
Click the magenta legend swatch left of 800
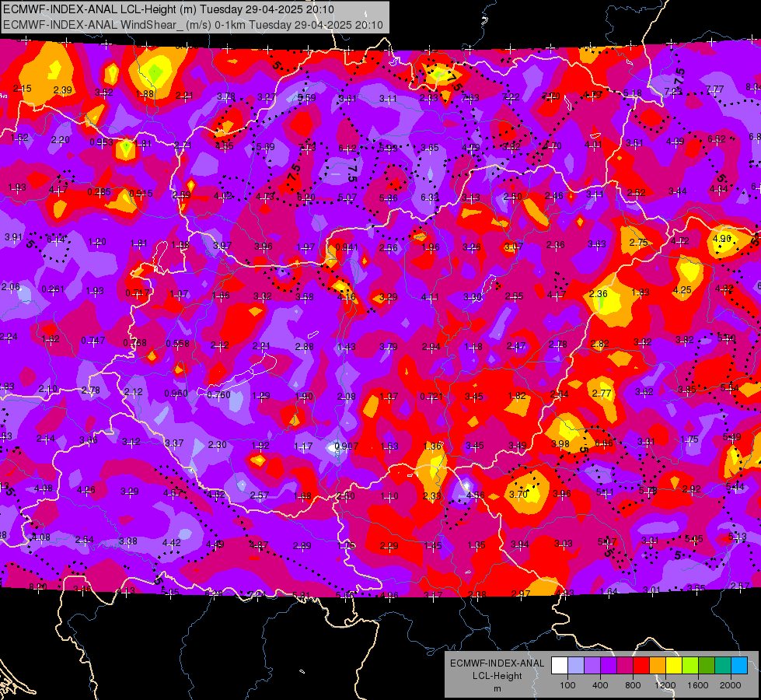(625, 665)
